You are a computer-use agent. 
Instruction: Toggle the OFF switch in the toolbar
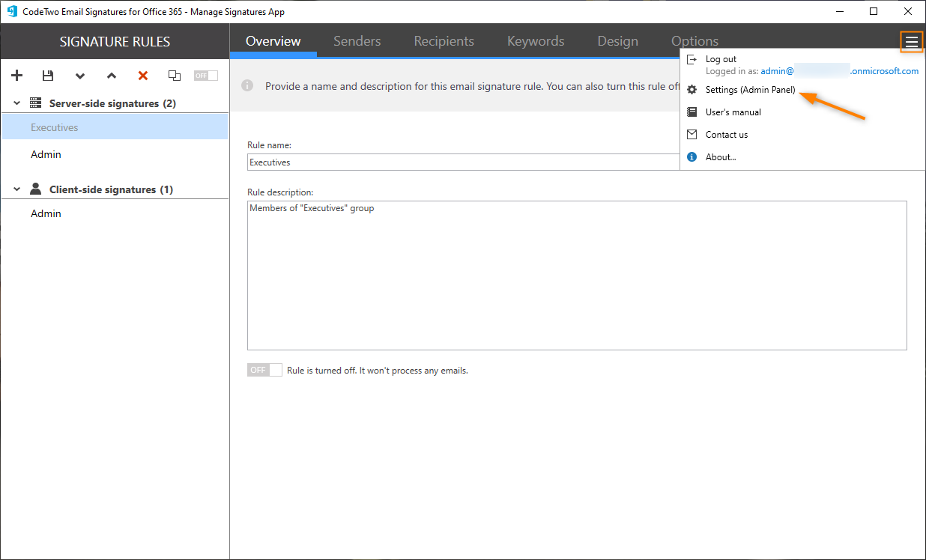205,75
